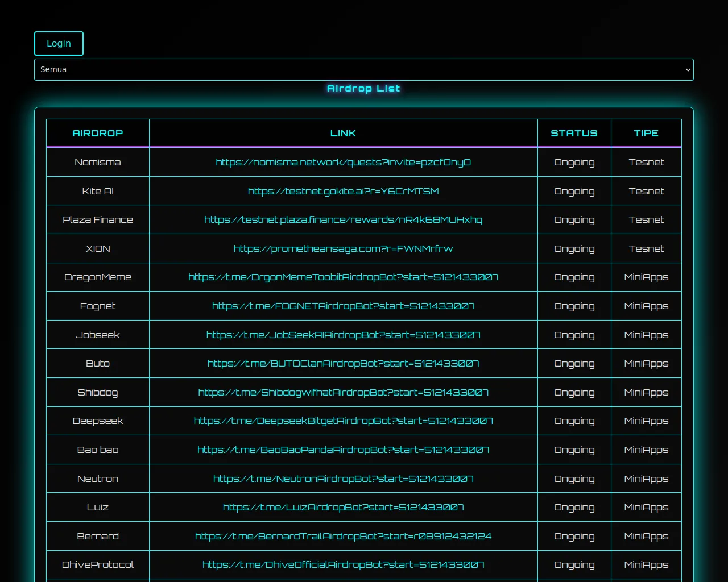Image resolution: width=728 pixels, height=582 pixels.
Task: Click Tesnet type in the Kite AI row
Action: [646, 191]
